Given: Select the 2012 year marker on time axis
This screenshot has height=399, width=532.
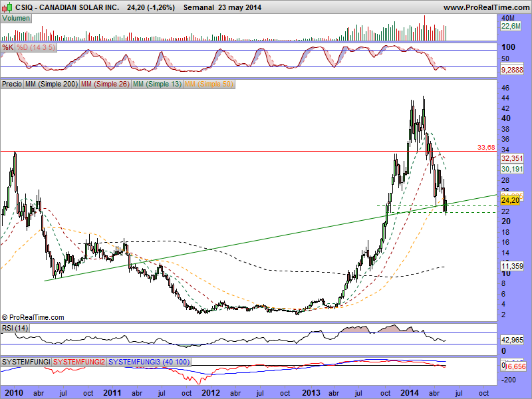Looking at the screenshot, I should (211, 393).
